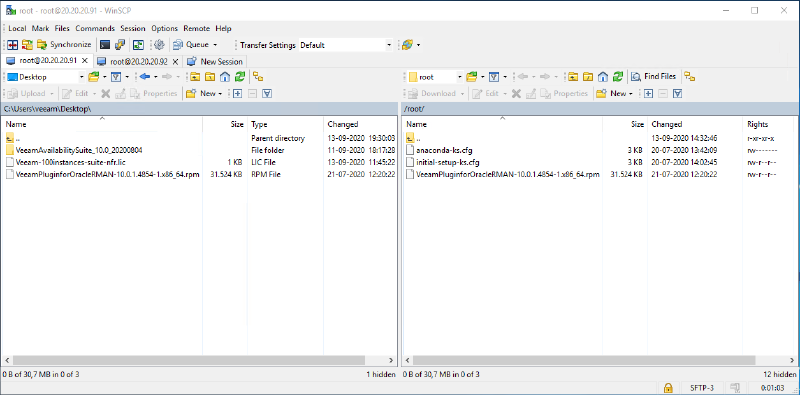
Task: Open the terminal console icon
Action: point(105,45)
